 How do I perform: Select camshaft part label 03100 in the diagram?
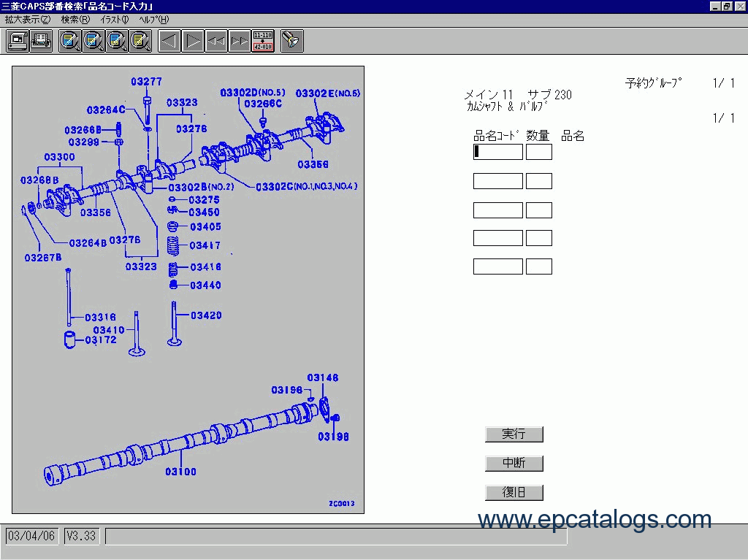click(x=180, y=472)
